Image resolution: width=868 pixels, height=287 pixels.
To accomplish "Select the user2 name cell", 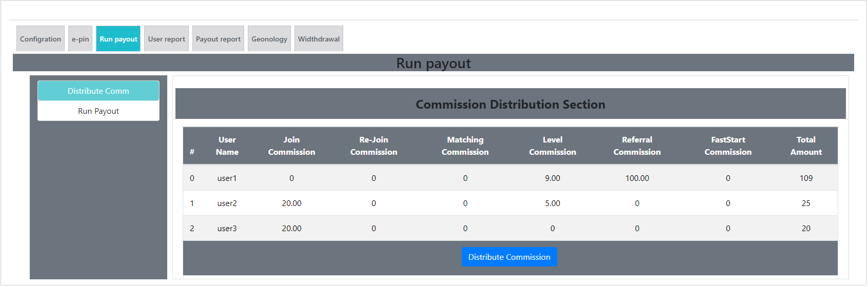I will (227, 203).
